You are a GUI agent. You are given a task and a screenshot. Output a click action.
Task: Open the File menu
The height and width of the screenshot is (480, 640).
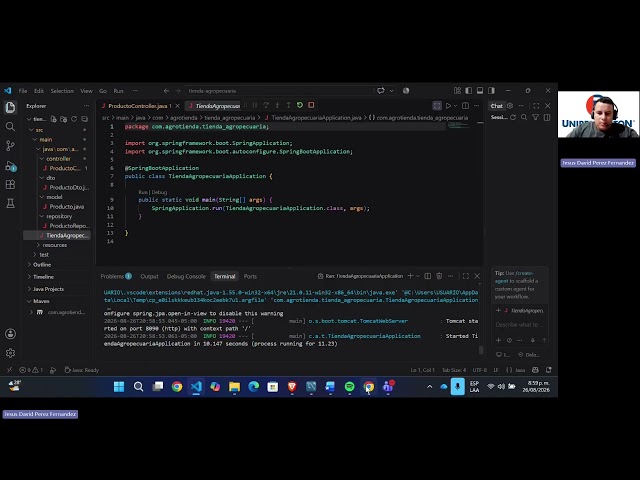23,91
